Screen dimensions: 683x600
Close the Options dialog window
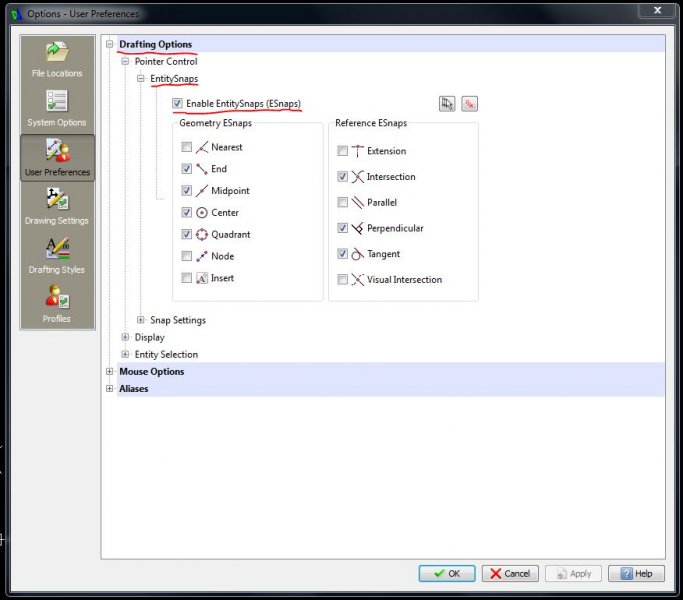pyautogui.click(x=658, y=10)
